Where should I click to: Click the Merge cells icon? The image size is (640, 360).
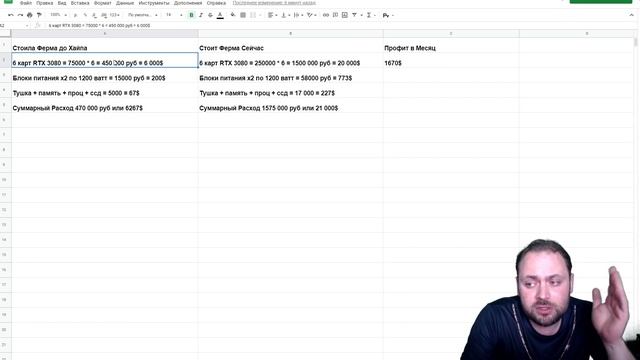[253, 15]
